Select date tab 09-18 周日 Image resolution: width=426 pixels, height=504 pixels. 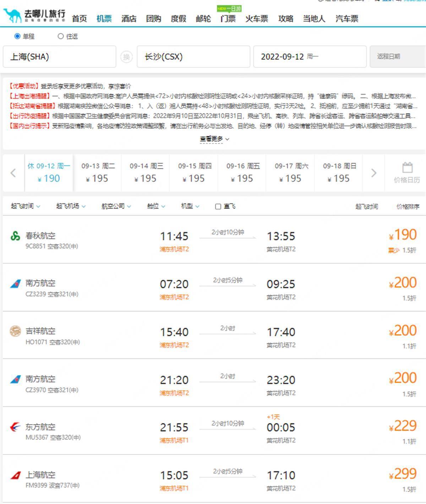pos(339,173)
